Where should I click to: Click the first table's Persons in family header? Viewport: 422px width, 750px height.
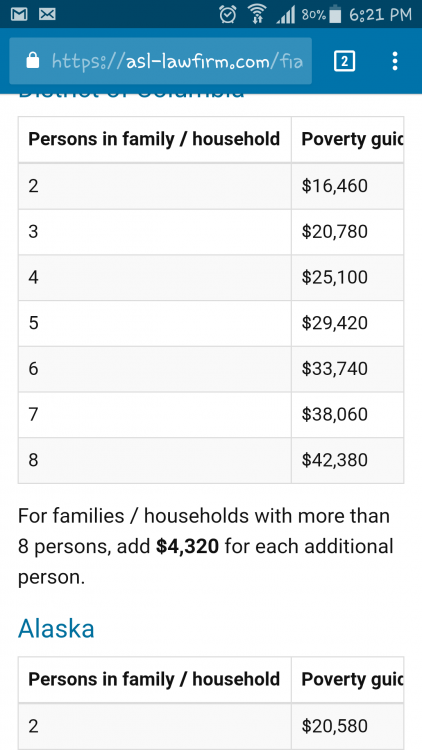click(x=155, y=139)
